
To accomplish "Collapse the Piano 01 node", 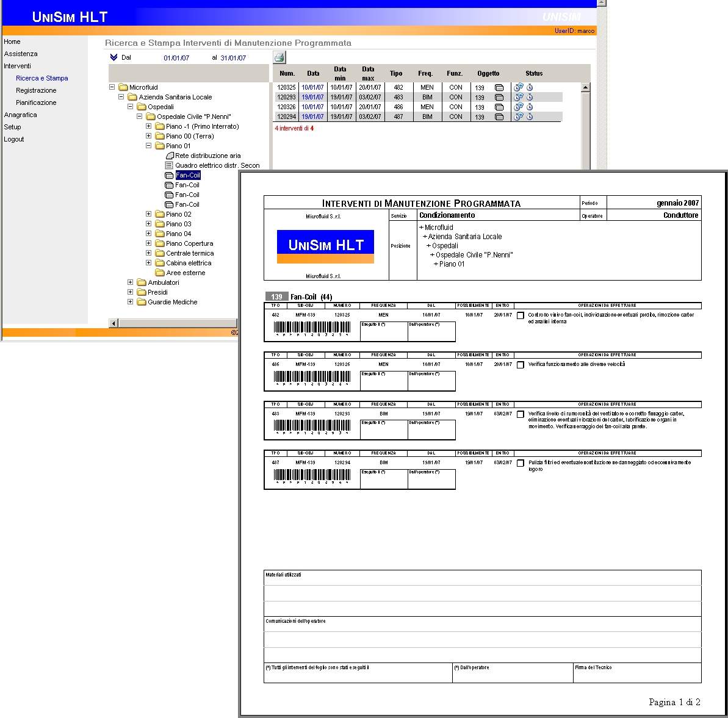I will [148, 145].
